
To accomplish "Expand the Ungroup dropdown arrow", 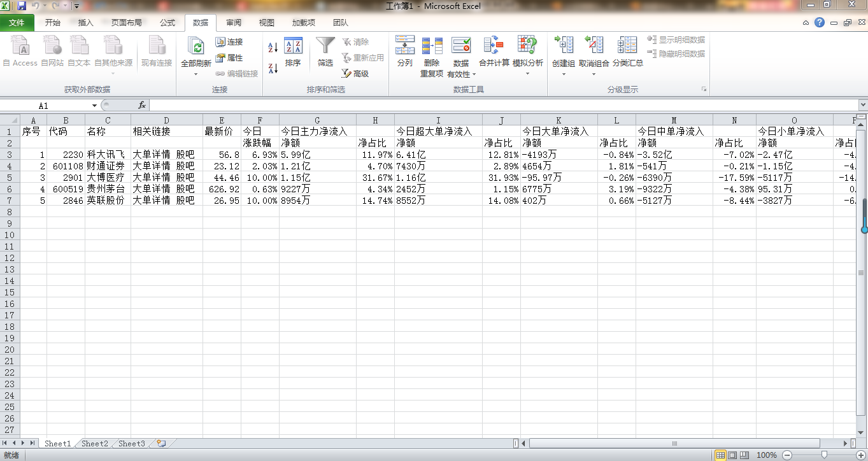I will click(x=594, y=74).
